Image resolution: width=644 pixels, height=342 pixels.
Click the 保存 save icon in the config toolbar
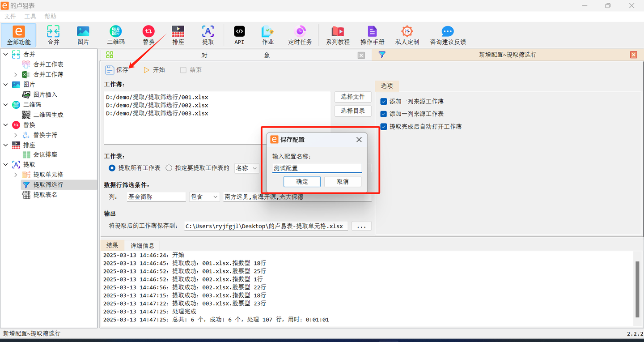[x=110, y=70]
